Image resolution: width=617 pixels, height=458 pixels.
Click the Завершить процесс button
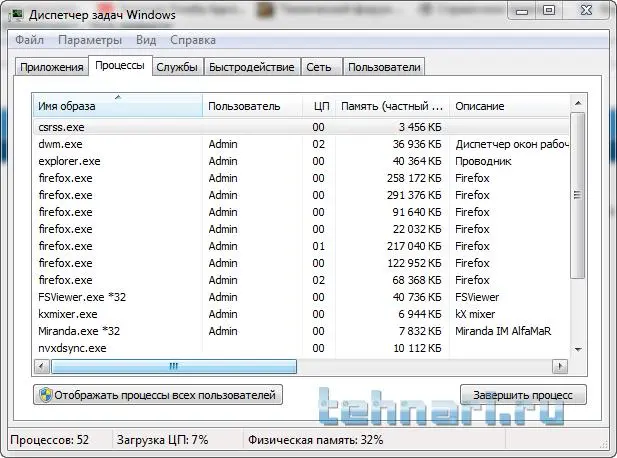coord(523,395)
